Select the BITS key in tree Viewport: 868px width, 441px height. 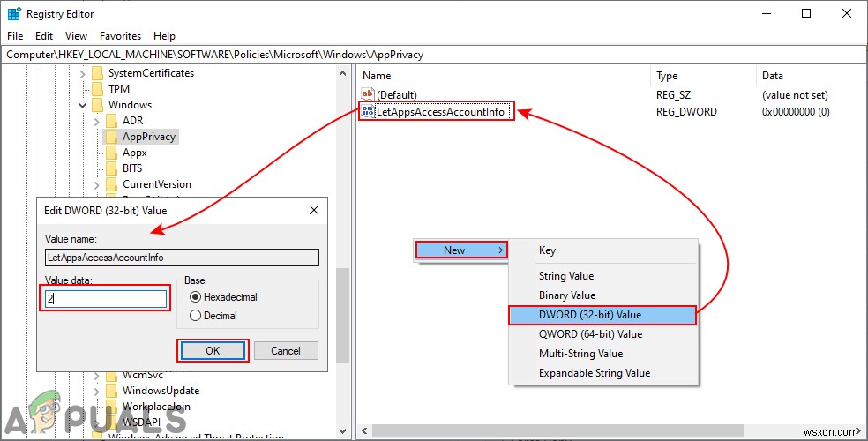(132, 168)
